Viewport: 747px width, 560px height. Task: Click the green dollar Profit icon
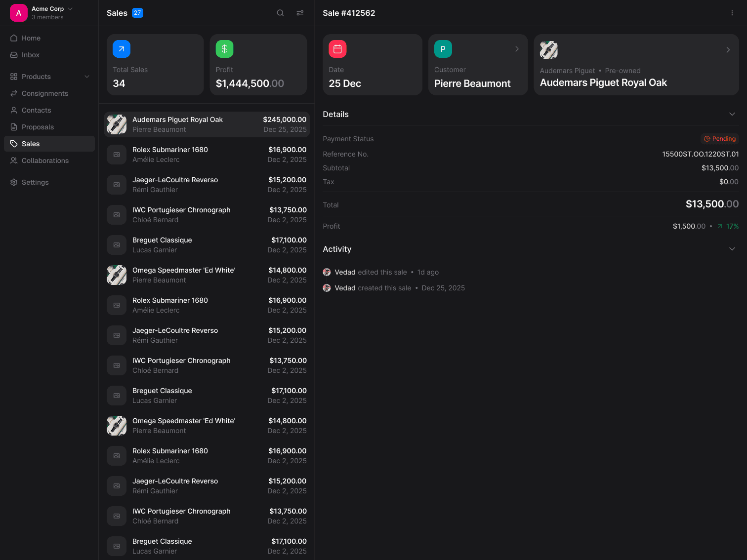click(x=224, y=49)
